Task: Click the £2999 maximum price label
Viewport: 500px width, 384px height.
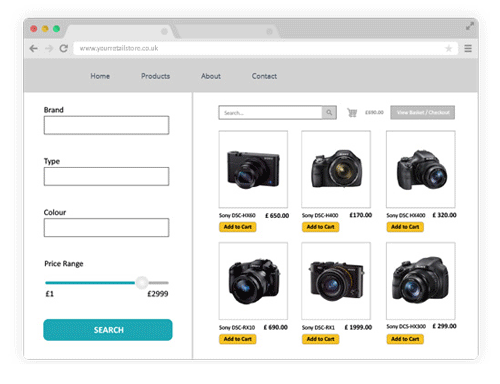Action: coord(158,294)
